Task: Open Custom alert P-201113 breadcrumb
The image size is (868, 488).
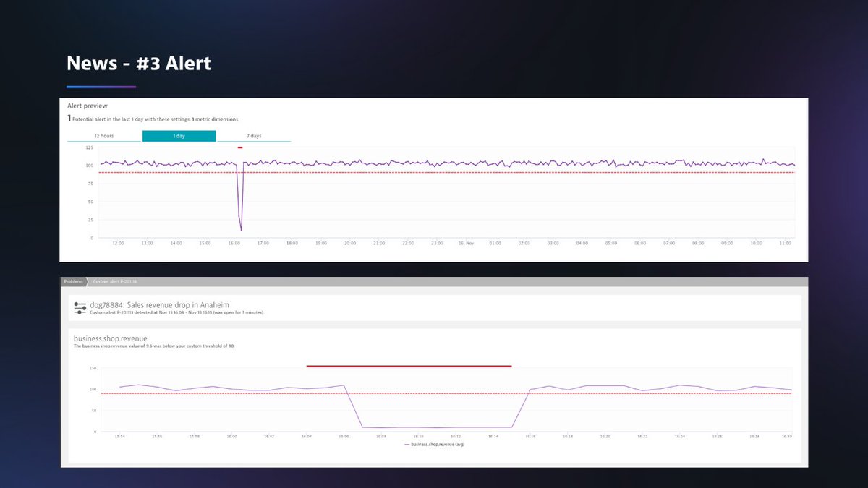Action: (x=116, y=281)
